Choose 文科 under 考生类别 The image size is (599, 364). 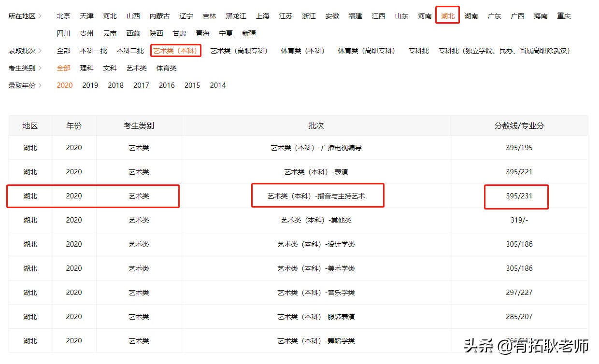click(110, 68)
